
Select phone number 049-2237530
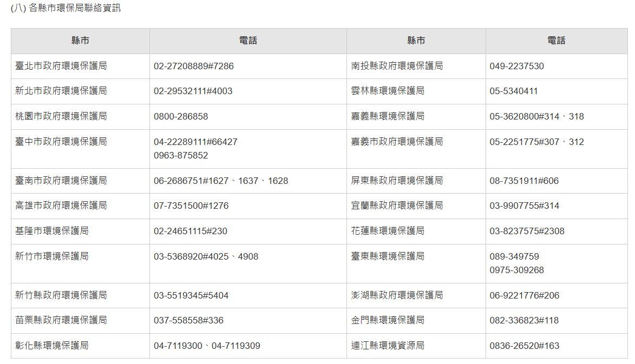tap(517, 67)
